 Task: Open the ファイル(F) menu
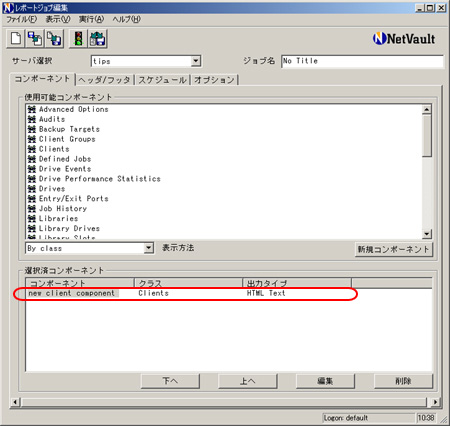pyautogui.click(x=22, y=19)
